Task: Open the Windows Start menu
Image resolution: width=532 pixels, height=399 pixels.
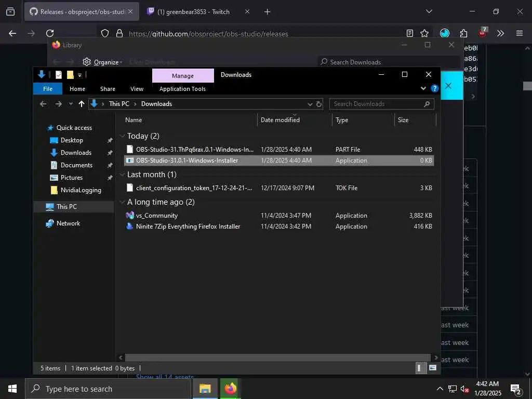Action: [x=12, y=389]
